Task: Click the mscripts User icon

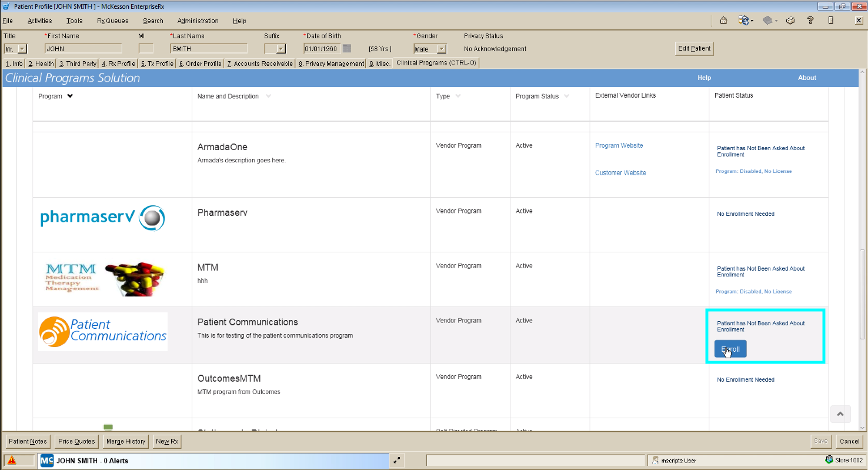Action: [x=656, y=461]
